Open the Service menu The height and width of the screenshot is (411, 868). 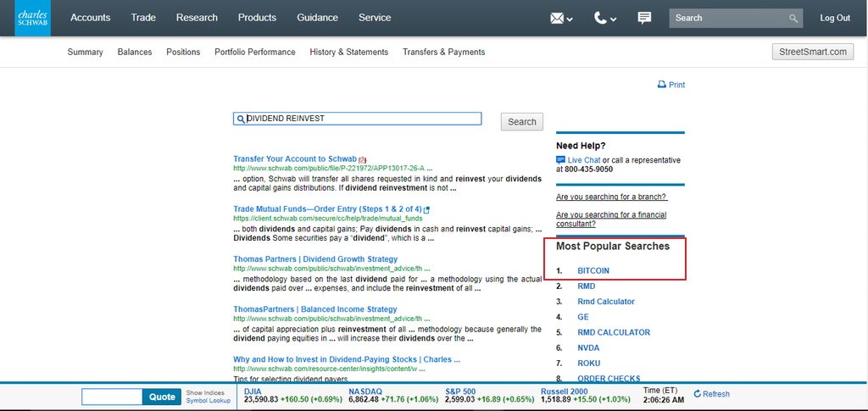[375, 18]
